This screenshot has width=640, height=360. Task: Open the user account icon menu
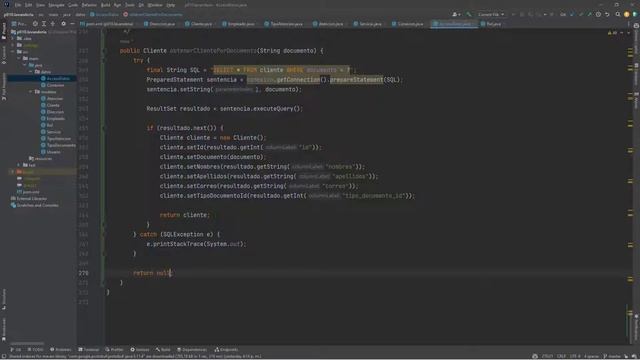tap(456, 14)
